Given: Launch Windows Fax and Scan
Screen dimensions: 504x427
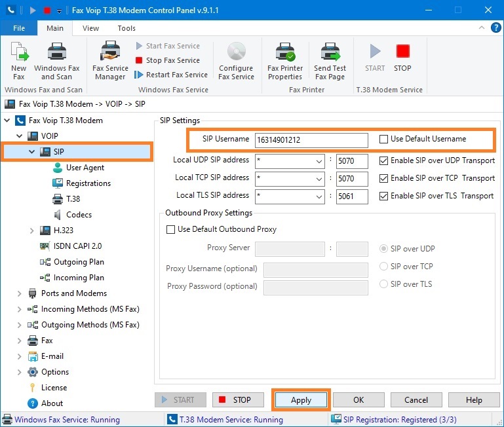Looking at the screenshot, I should coord(56,60).
